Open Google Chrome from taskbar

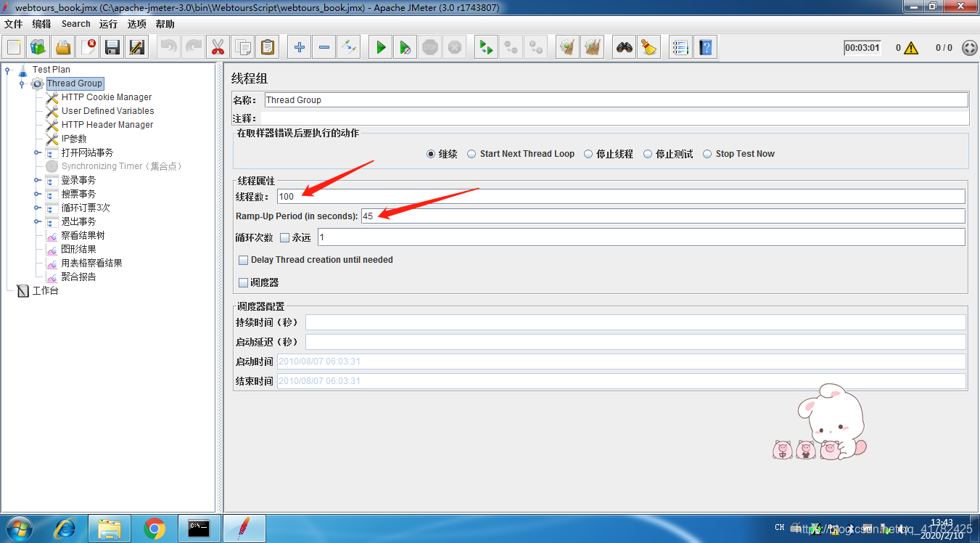point(155,528)
